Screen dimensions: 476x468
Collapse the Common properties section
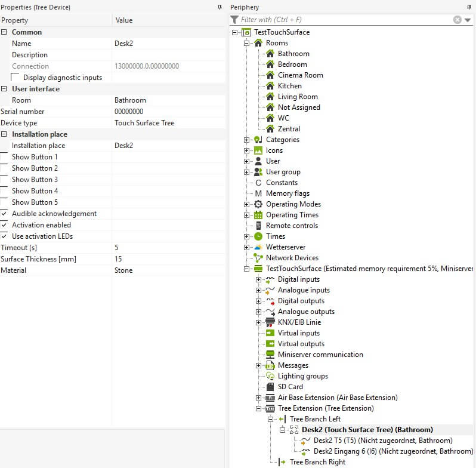(x=5, y=32)
